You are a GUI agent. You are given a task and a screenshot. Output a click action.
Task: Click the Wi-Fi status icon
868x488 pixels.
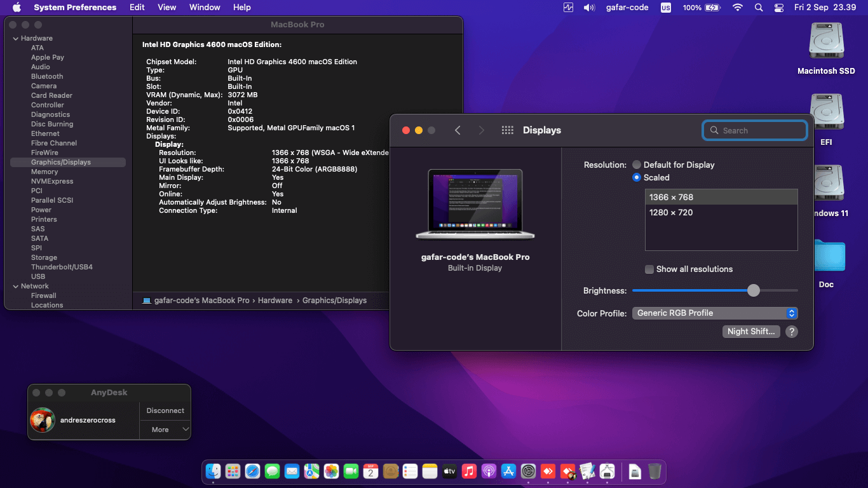[738, 8]
